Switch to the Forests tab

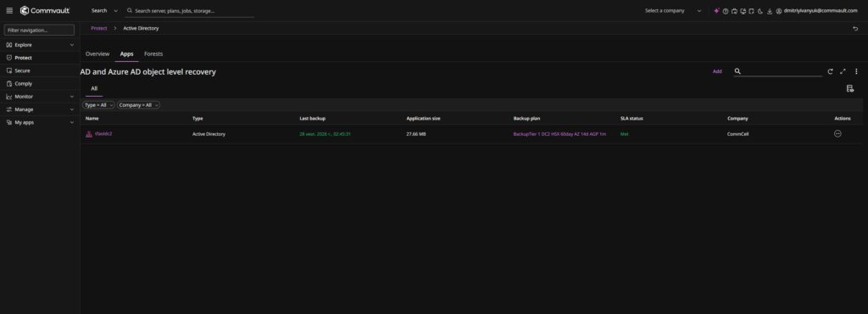coord(153,53)
